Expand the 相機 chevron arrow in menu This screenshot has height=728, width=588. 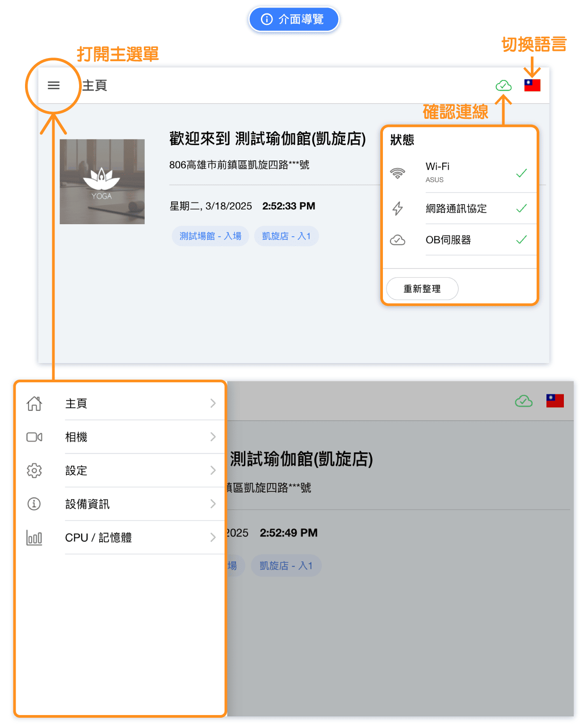[213, 437]
